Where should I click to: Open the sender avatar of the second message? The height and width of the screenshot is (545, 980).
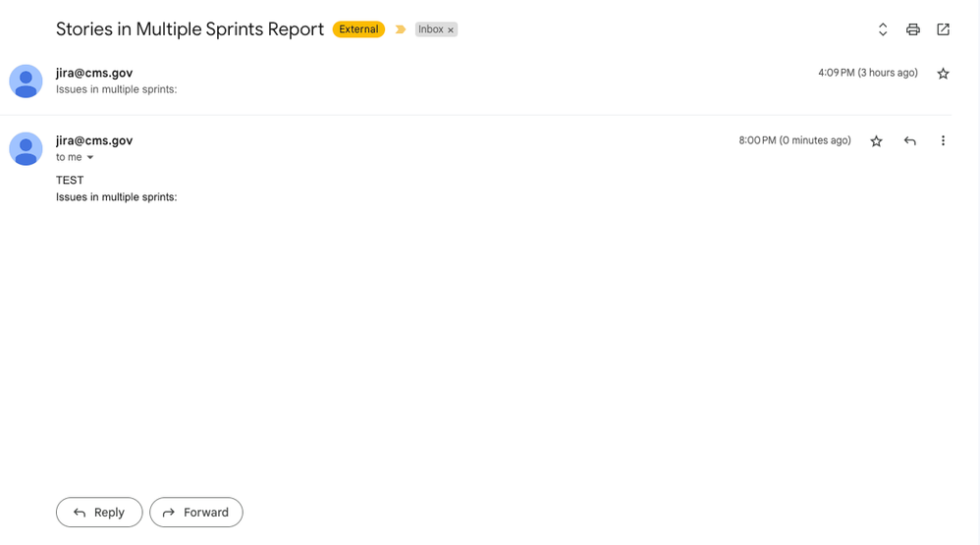click(x=26, y=148)
